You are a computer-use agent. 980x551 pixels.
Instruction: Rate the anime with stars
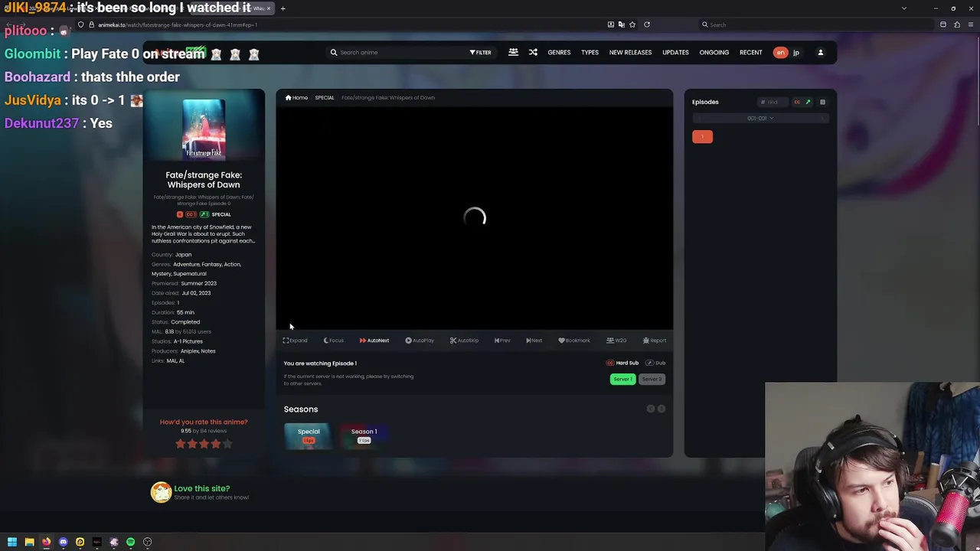(x=204, y=444)
